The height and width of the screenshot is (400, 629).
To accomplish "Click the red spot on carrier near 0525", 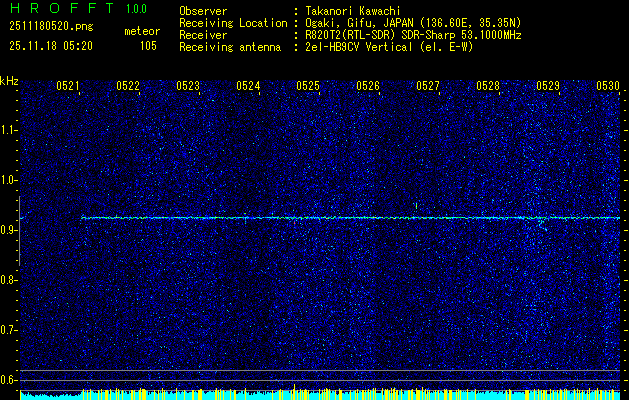I will coord(294,221).
